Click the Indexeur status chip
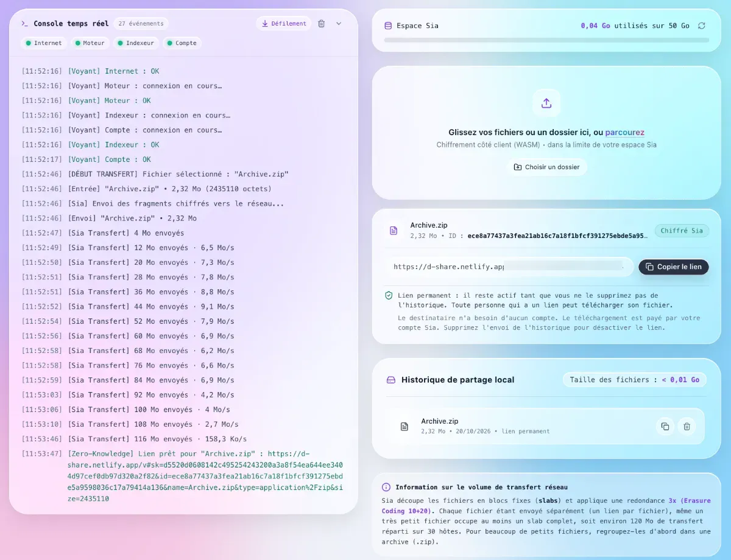The image size is (731, 560). click(135, 43)
